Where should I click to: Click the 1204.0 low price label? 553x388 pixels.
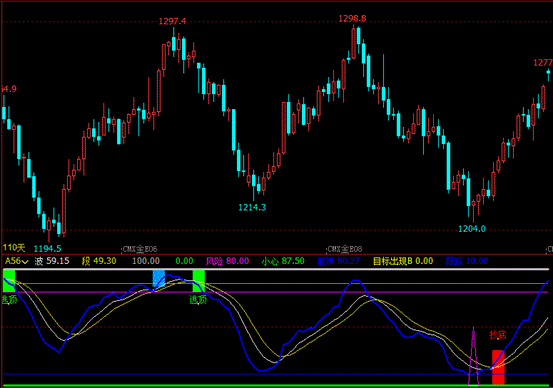click(472, 229)
